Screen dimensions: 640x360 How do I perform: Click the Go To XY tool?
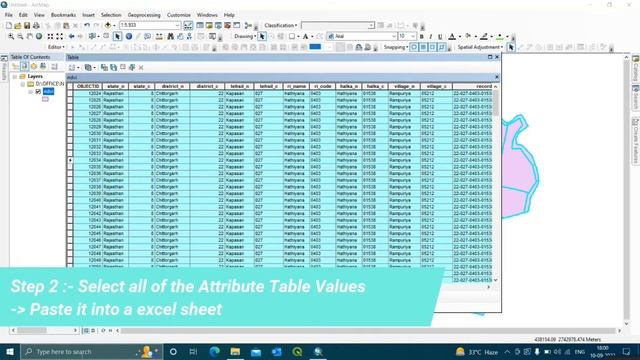[x=189, y=37]
